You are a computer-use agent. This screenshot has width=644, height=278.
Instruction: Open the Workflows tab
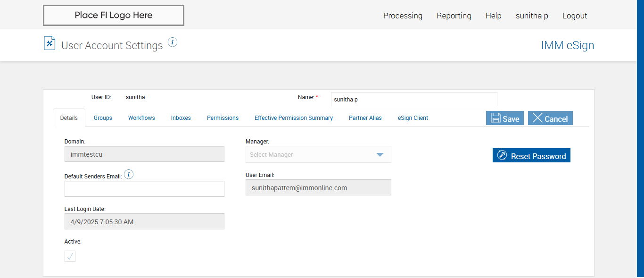[x=141, y=118]
